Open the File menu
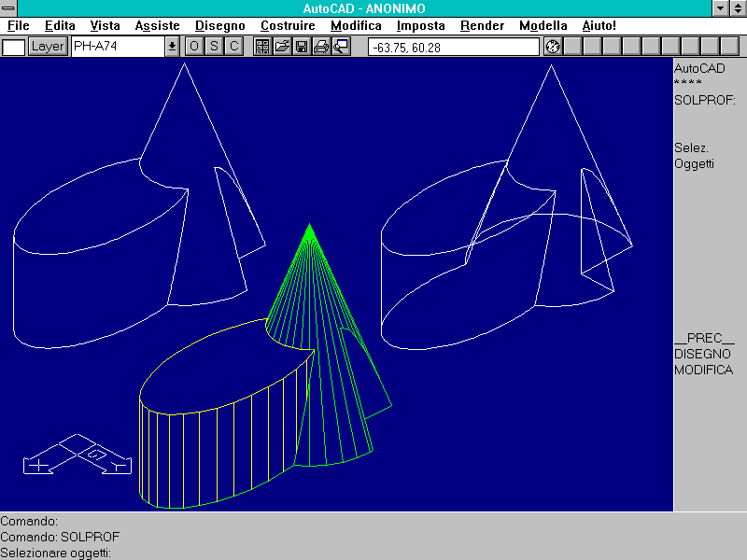The width and height of the screenshot is (747, 560). click(x=19, y=26)
